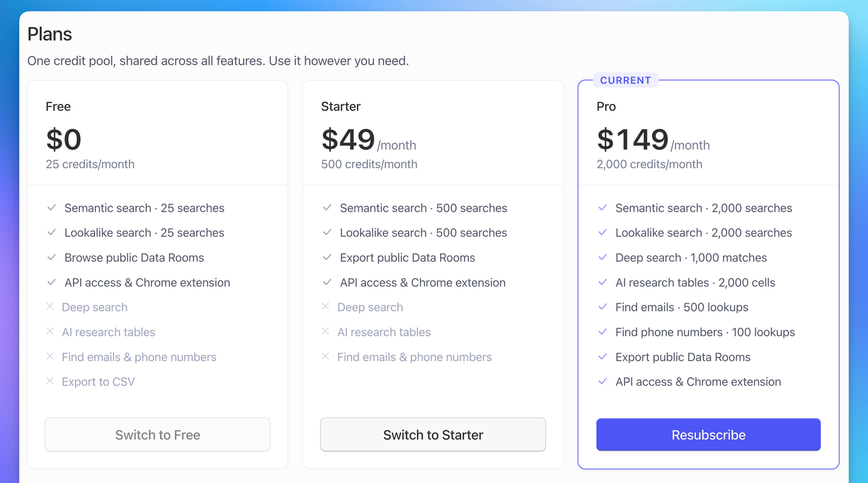
Task: Click the X icon by Find emails & phone numbers on Starter
Action: (x=326, y=357)
